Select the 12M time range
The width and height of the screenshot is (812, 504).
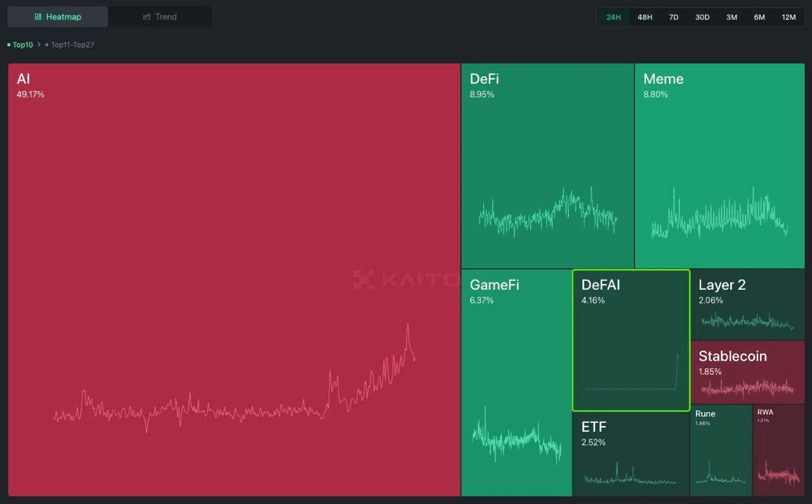click(x=789, y=17)
